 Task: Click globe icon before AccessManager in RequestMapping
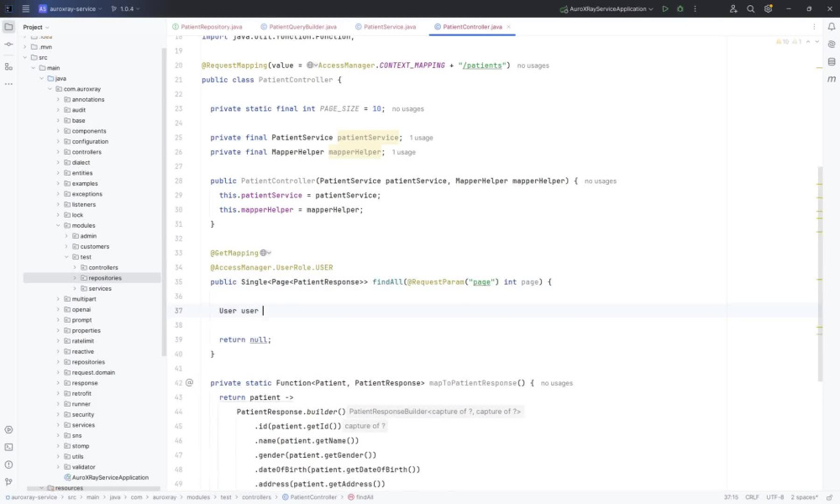[312, 66]
